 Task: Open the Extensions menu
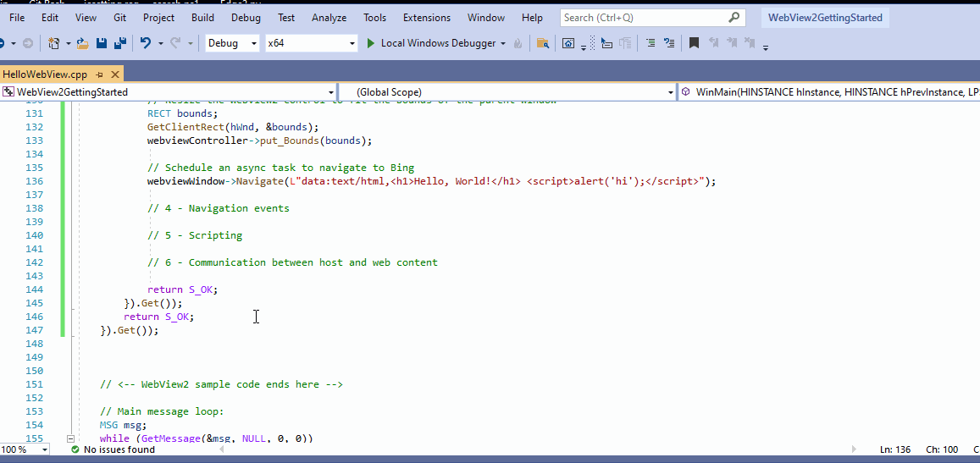427,18
